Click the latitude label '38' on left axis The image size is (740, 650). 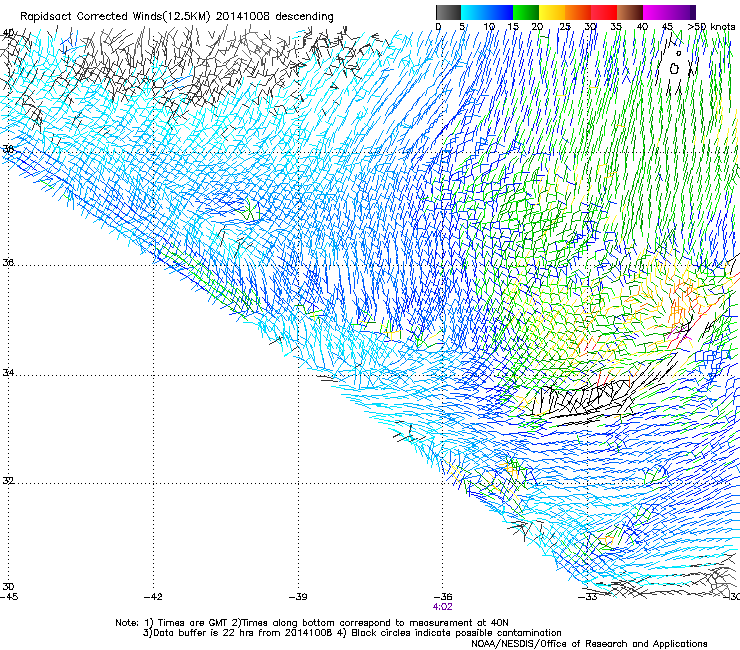pos(8,149)
